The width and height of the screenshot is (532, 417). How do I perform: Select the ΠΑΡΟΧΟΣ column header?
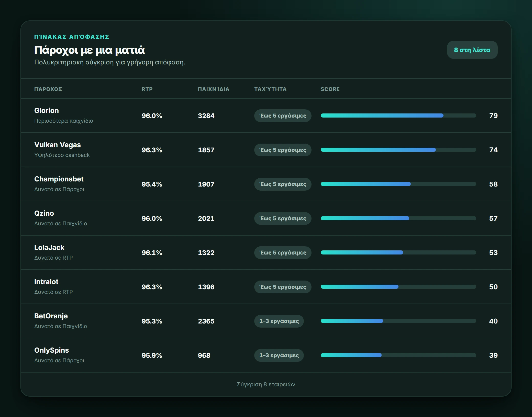[x=48, y=89]
